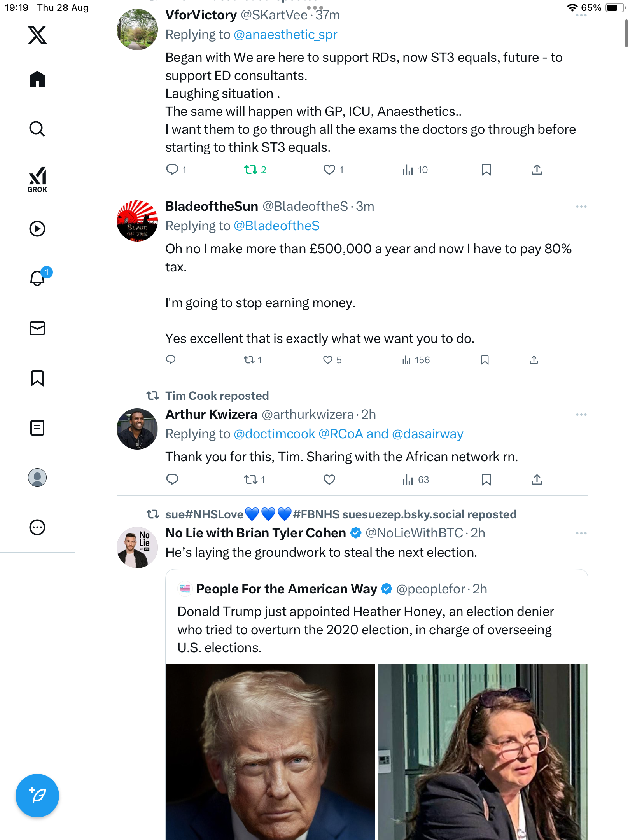The image size is (630, 840).
Task: Open Grok from the sidebar
Action: coord(37,179)
